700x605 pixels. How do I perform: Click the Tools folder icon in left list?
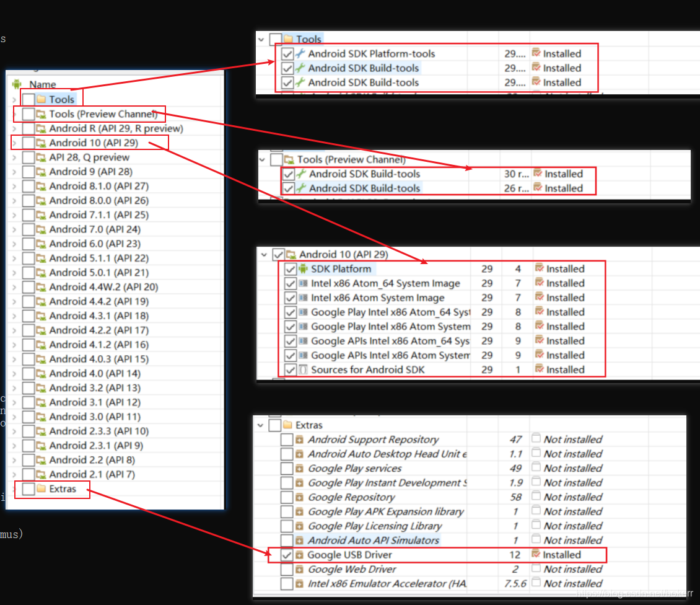41,99
